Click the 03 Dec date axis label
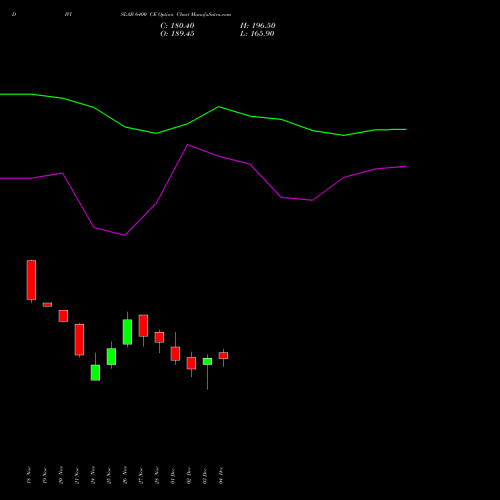The image size is (500, 500). pos(205,475)
